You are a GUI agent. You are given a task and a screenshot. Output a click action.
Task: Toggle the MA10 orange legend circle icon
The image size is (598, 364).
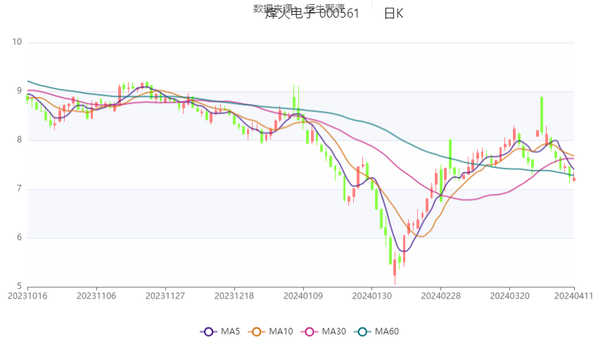tap(256, 331)
